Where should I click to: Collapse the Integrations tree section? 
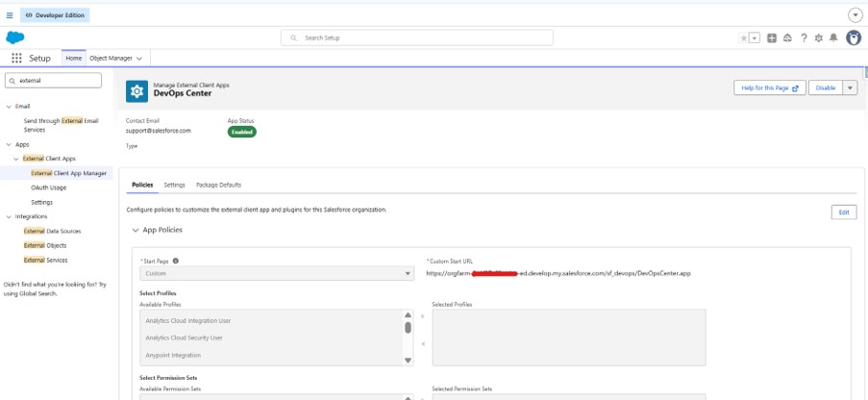point(9,216)
